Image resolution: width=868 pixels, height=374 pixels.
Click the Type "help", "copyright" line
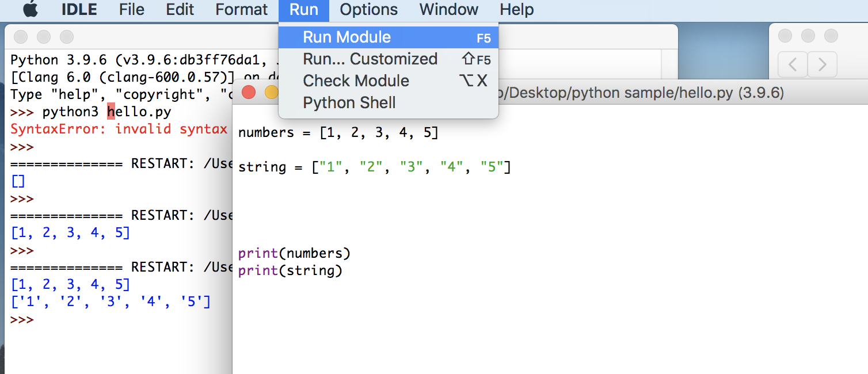pyautogui.click(x=121, y=94)
